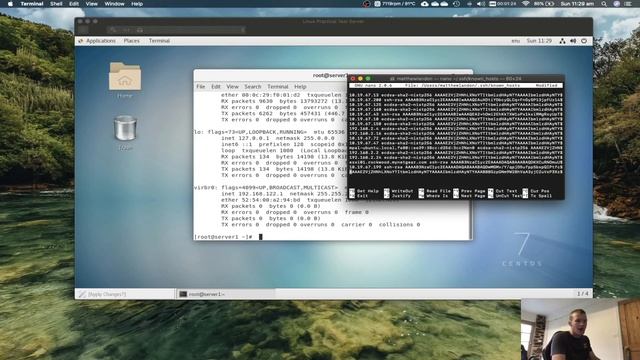Click the 1 / 4 workspace switcher
The height and width of the screenshot is (360, 640).
click(x=582, y=293)
